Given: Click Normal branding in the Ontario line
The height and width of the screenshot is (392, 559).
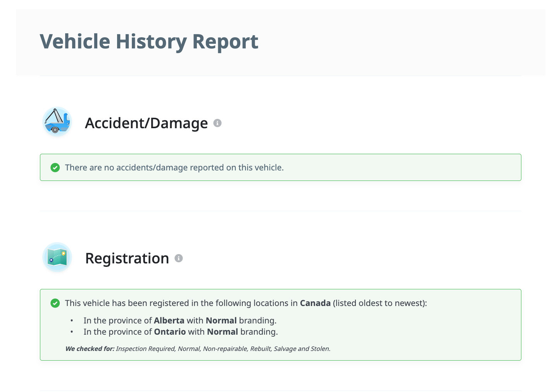Looking at the screenshot, I should 222,332.
